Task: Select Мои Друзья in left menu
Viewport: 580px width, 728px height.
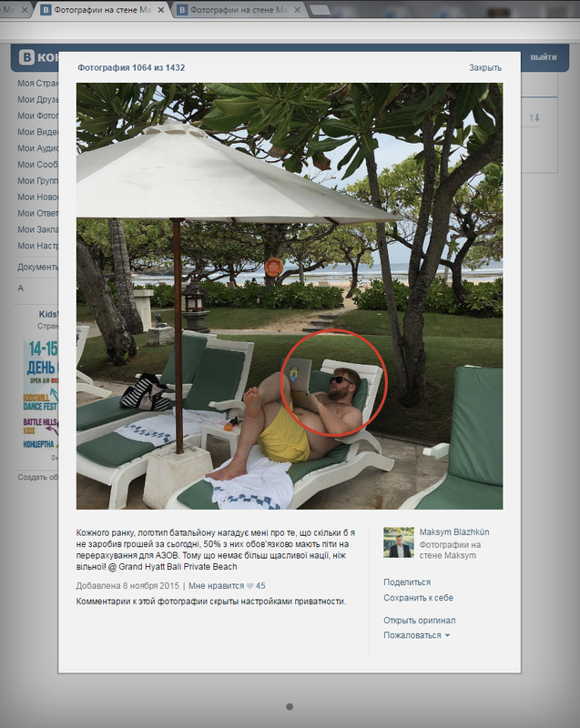Action: click(37, 99)
